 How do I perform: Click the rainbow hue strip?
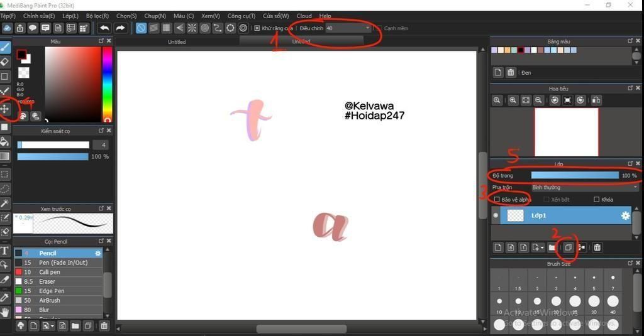[x=107, y=84]
